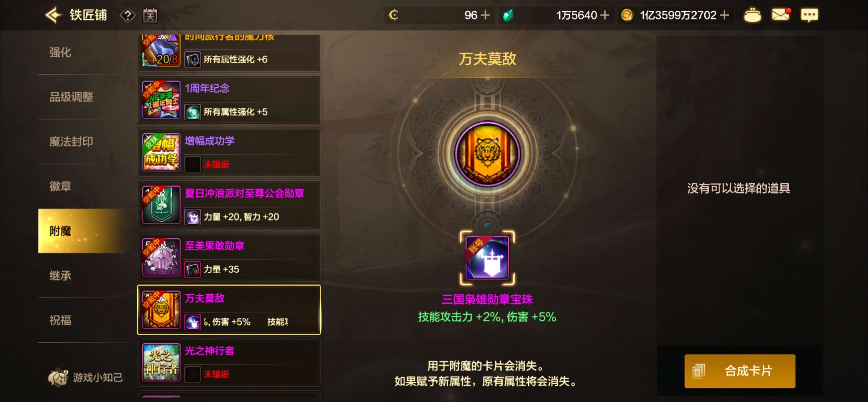Click the 合成卡片 button
The height and width of the screenshot is (402, 868).
coord(740,371)
